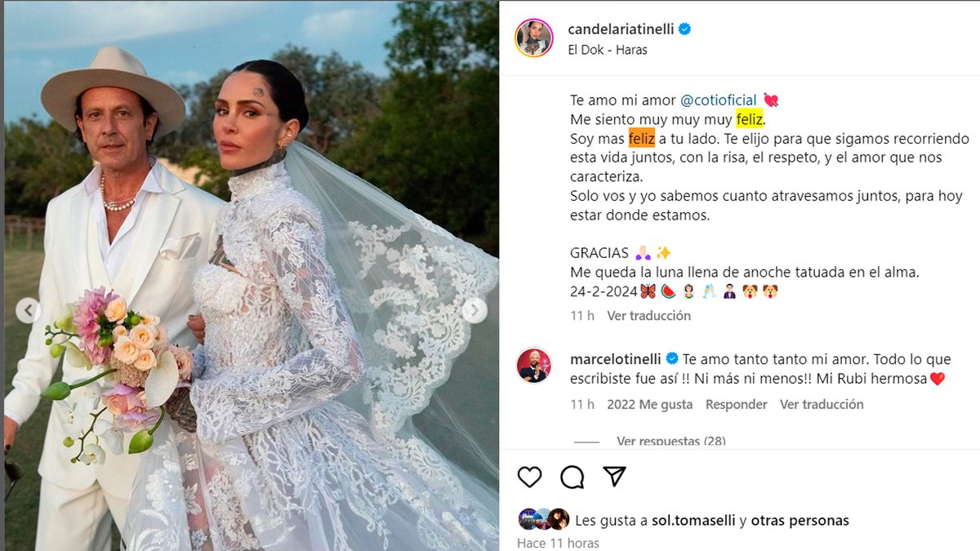Image resolution: width=980 pixels, height=551 pixels.
Task: Click liker avatars beside Les gusta
Action: click(x=543, y=519)
